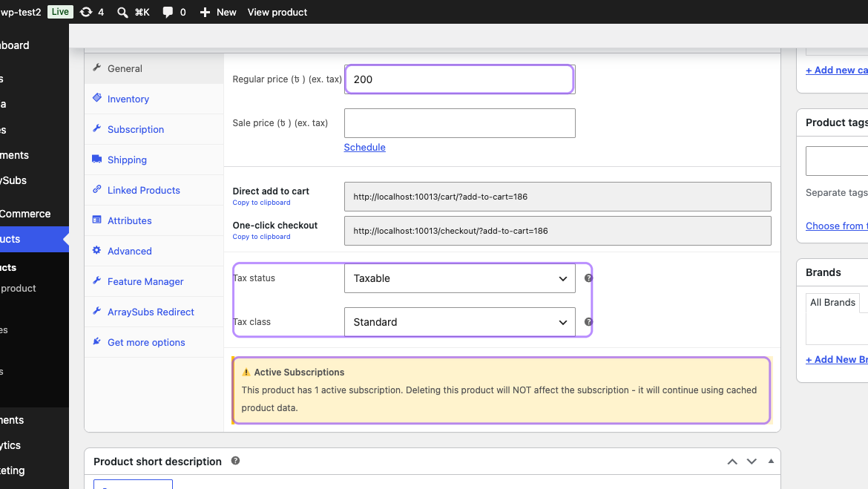This screenshot has width=868, height=489.
Task: Click the Active Subscriptions warning icon
Action: click(246, 373)
